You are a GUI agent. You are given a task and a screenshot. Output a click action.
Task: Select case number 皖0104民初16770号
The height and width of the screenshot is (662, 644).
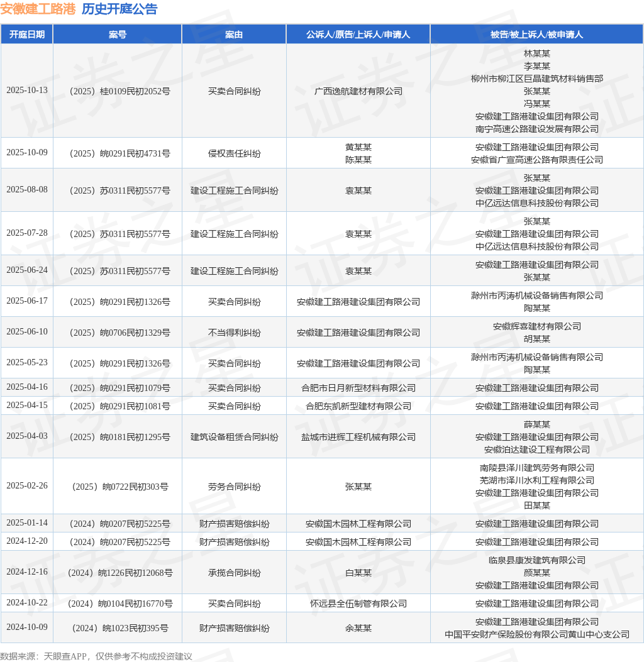(120, 604)
